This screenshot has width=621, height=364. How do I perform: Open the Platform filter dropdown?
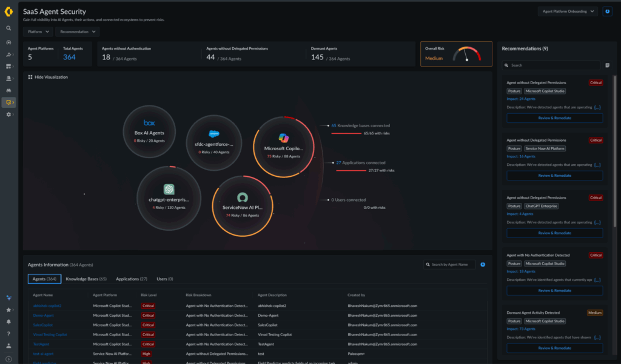tap(38, 31)
